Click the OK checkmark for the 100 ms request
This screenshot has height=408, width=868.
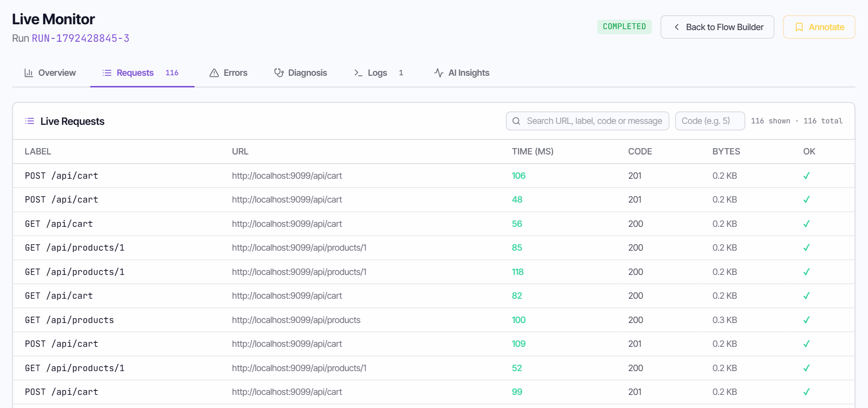click(806, 320)
